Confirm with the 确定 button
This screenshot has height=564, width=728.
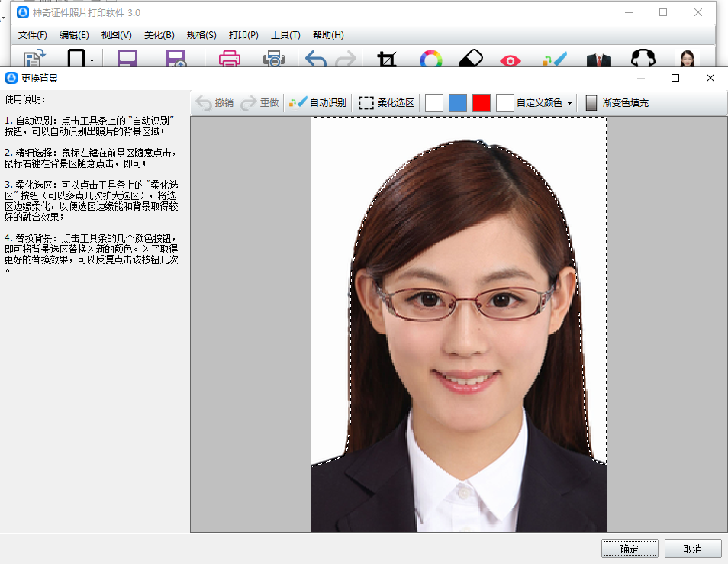630,548
